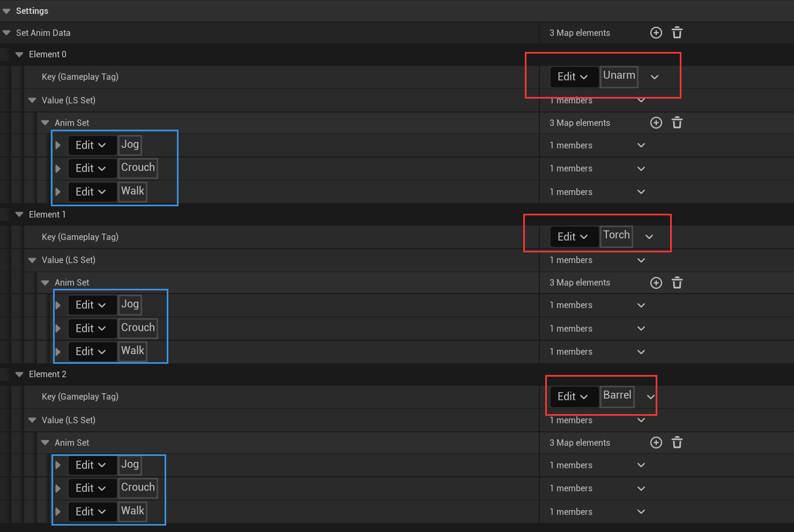Expand the members chevron beside Element 0's Jog
The height and width of the screenshot is (532, 794).
(x=641, y=145)
